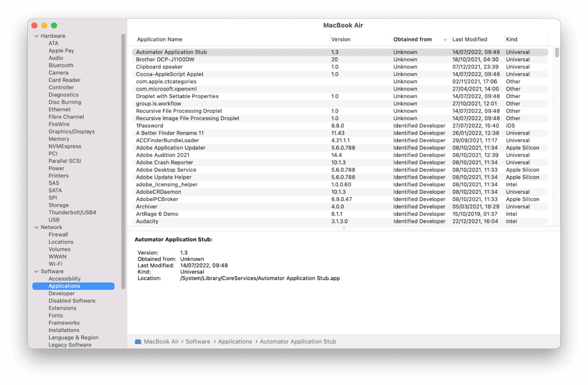Click the Obtained from column header label
Image resolution: width=588 pixels, height=385 pixels.
(x=412, y=40)
